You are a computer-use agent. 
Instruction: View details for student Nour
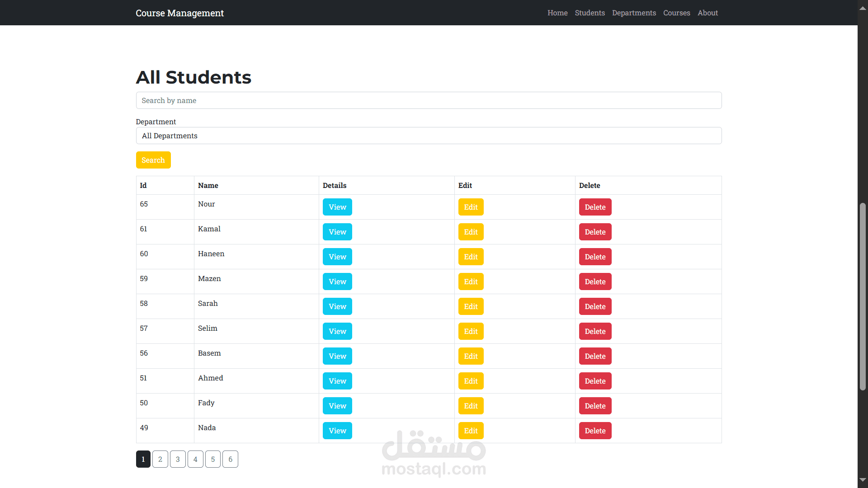[x=337, y=207]
